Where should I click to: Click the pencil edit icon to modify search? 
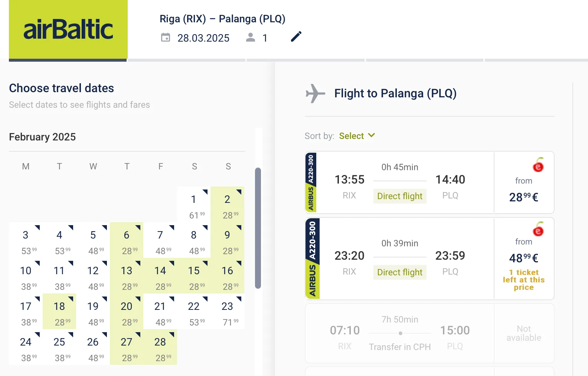click(x=295, y=37)
